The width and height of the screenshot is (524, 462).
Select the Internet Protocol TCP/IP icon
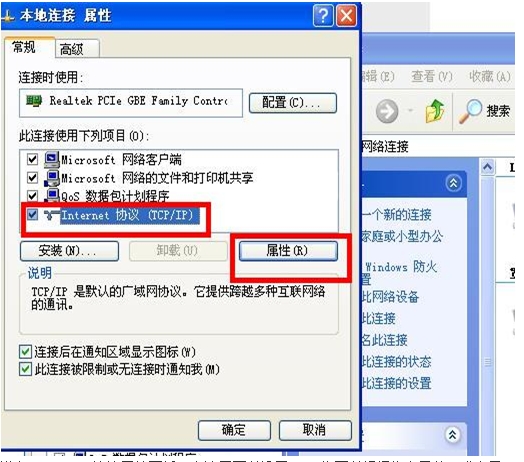51,215
